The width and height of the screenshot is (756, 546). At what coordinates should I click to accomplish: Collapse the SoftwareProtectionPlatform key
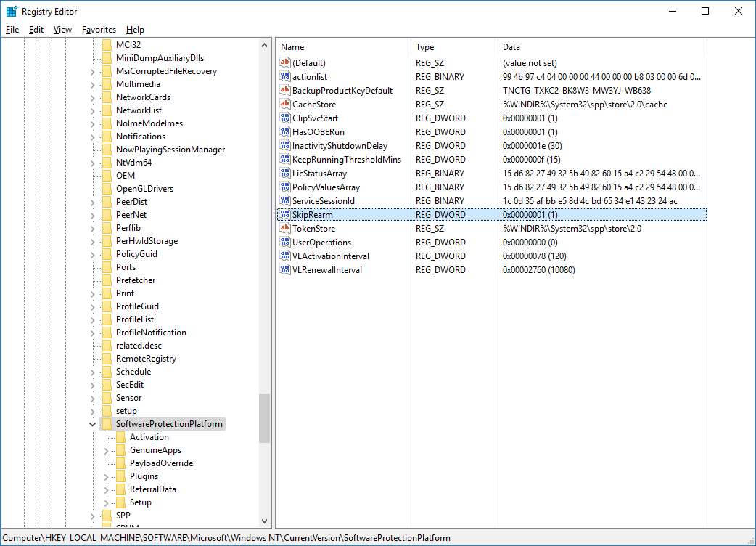(92, 424)
